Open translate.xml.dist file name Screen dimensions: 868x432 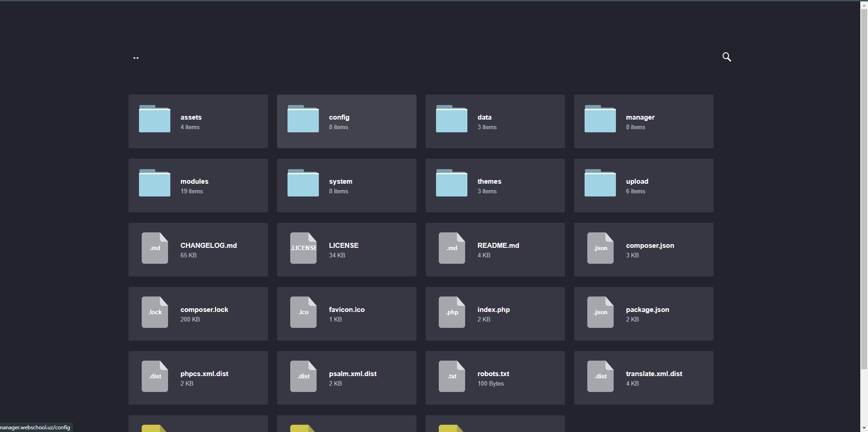654,374
